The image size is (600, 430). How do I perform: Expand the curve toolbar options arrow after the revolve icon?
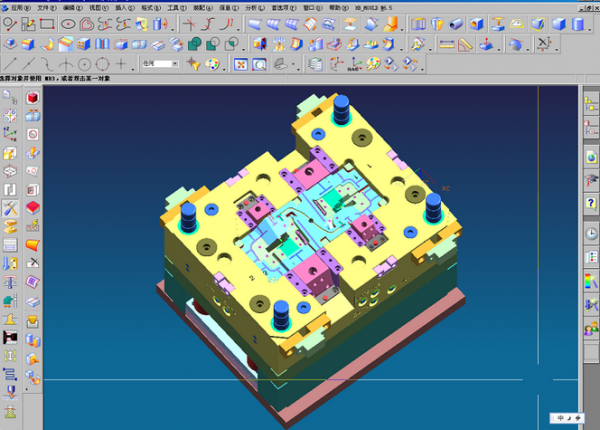click(173, 29)
